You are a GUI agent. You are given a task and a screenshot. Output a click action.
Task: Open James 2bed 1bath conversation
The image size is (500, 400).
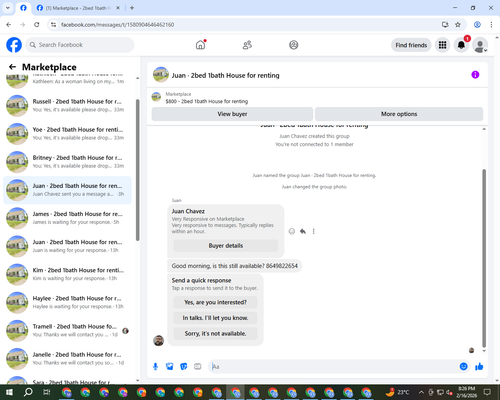(67, 218)
